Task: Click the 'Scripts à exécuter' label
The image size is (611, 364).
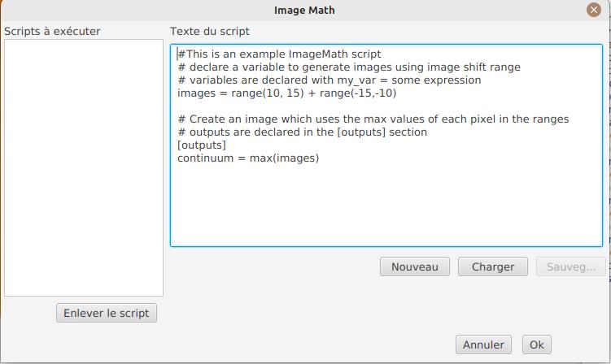Action: (x=53, y=31)
